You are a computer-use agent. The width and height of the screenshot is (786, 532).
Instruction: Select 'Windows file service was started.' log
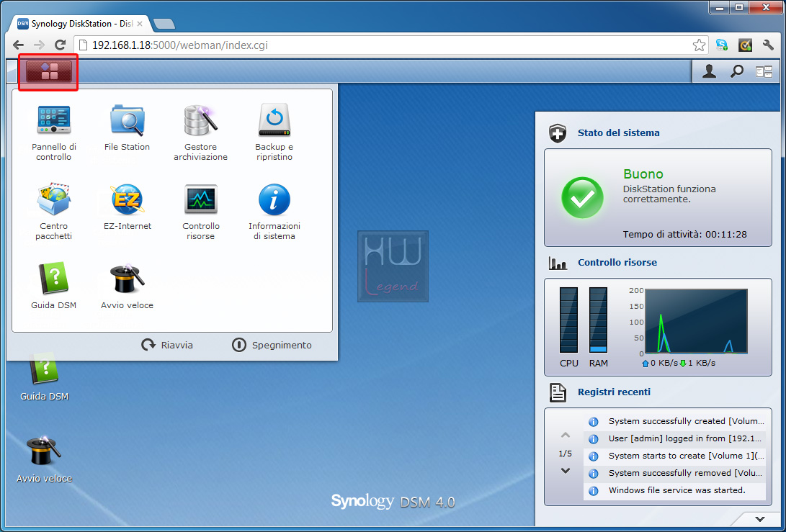675,490
